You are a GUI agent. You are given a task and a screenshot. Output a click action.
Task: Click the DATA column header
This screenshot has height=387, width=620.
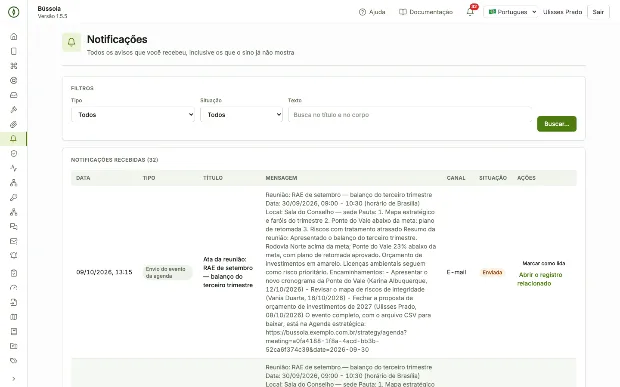coord(83,178)
